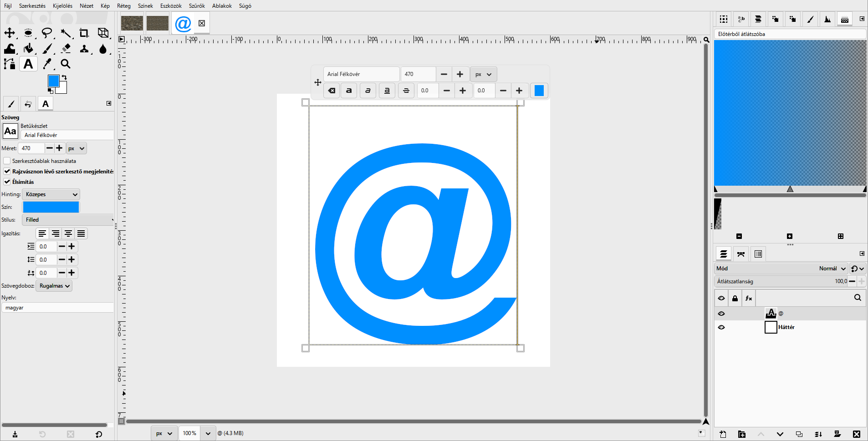Image resolution: width=868 pixels, height=441 pixels.
Task: Swap foreground and background colors
Action: (x=64, y=77)
